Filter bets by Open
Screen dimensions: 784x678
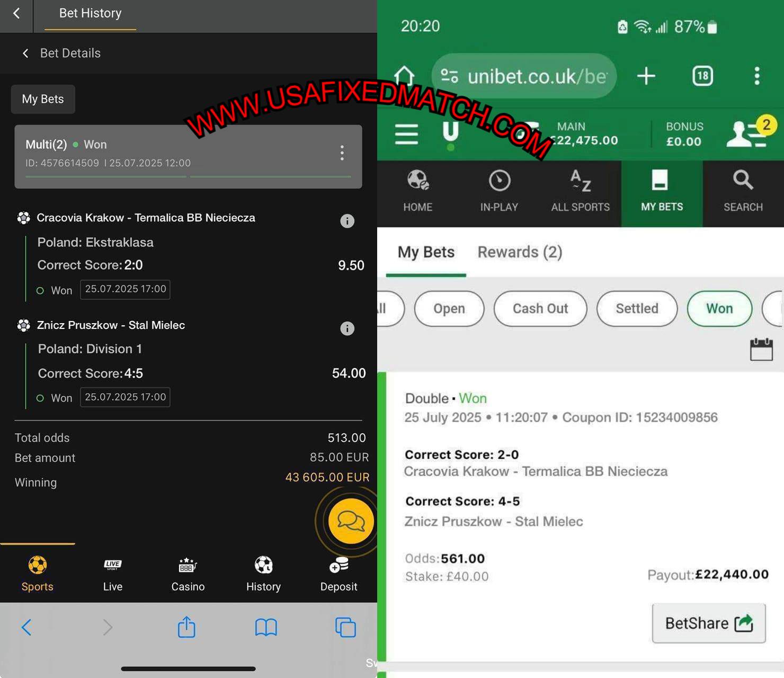[x=449, y=309]
